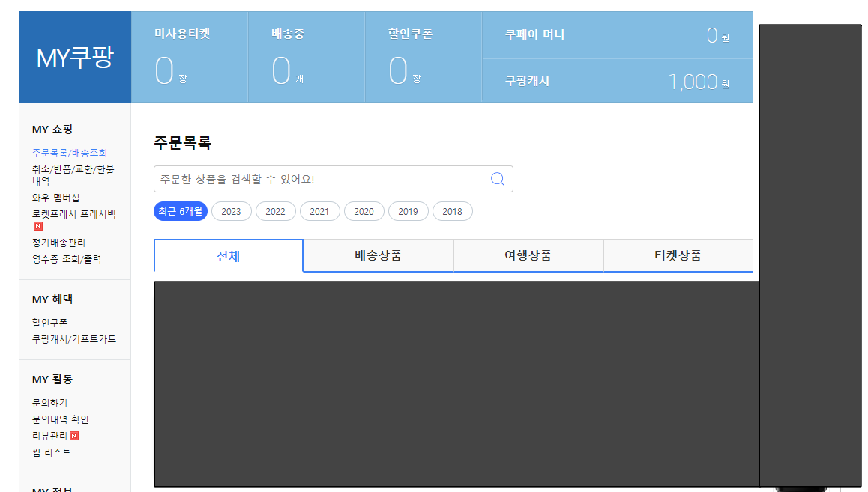
Task: Open 문의하기 sidebar link
Action: [49, 402]
